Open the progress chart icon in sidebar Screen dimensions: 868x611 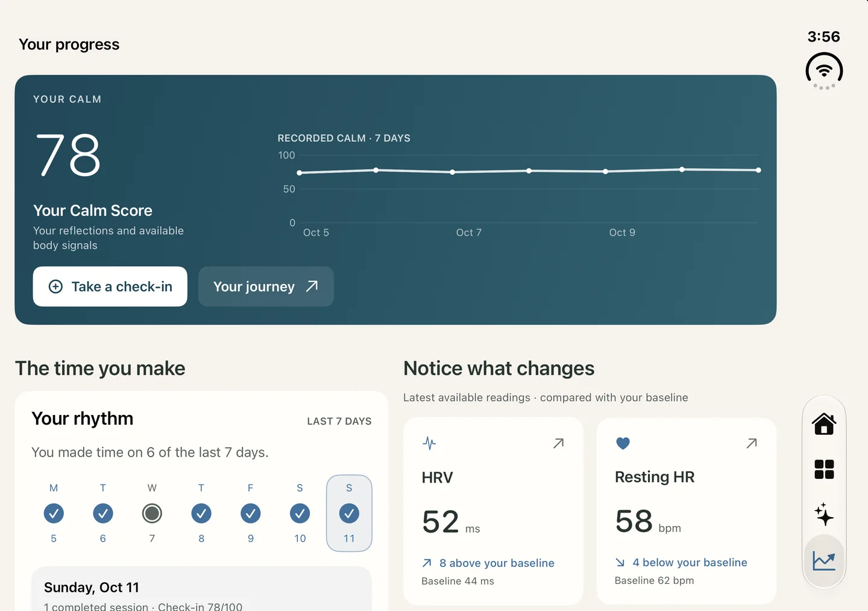coord(824,561)
